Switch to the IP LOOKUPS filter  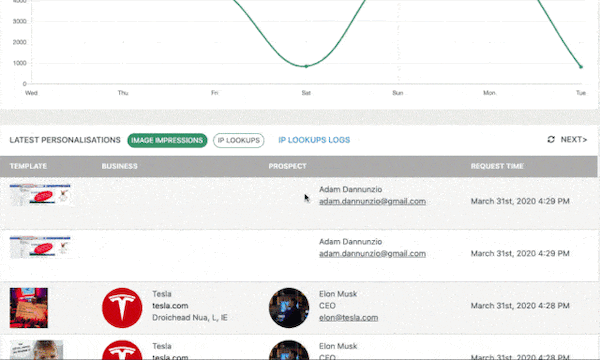238,140
